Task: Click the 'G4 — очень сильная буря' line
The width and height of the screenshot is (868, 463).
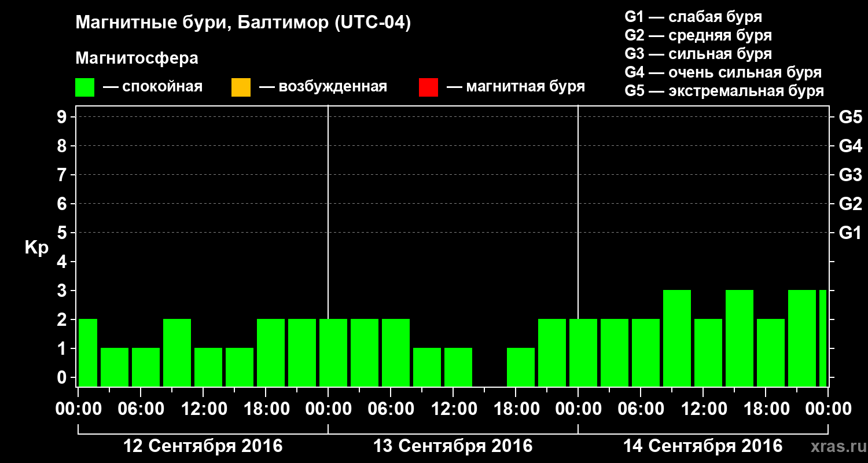Action: click(723, 72)
